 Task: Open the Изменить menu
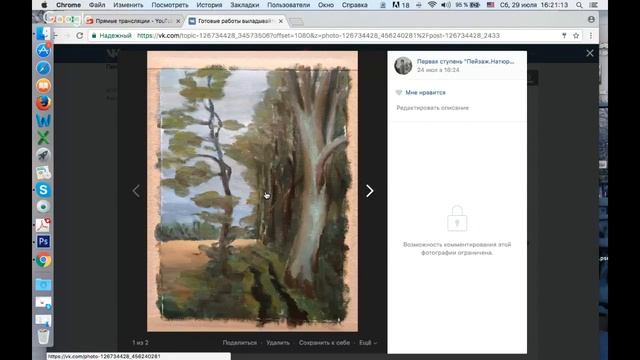click(x=128, y=5)
